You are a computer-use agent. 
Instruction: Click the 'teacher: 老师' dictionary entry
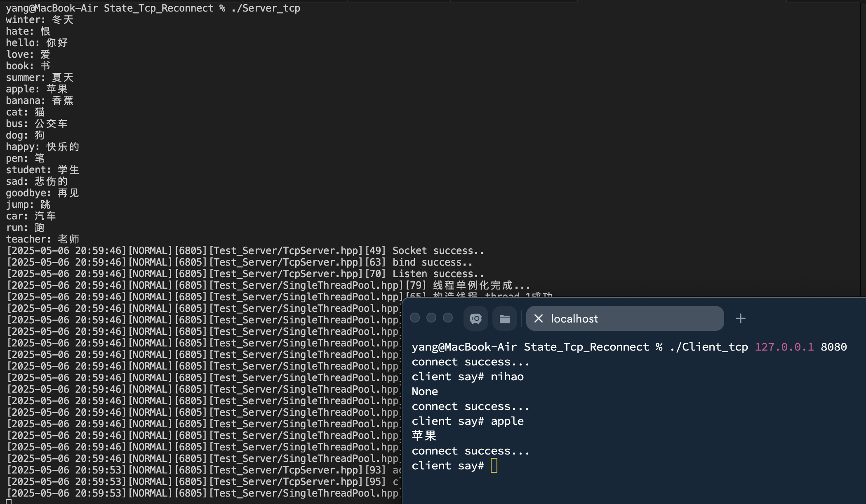coord(42,239)
